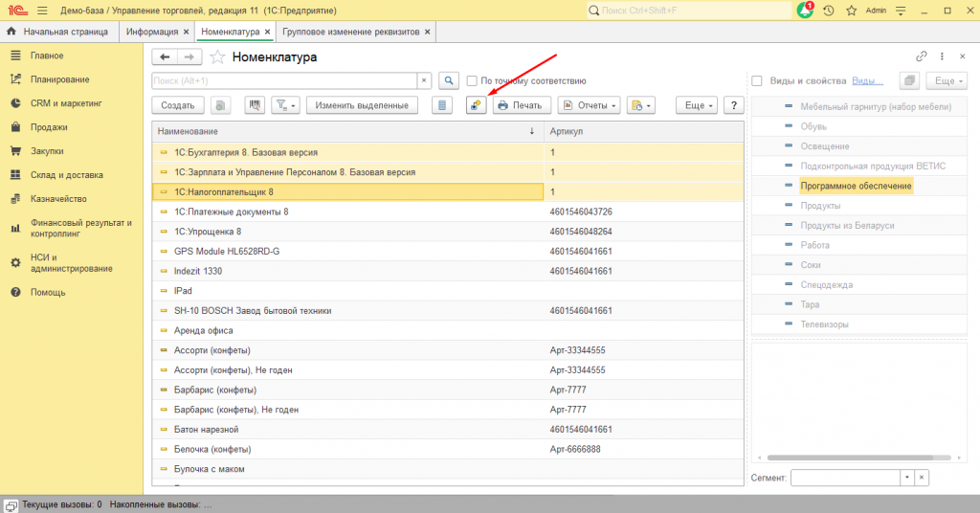The height and width of the screenshot is (513, 980).
Task: Open the Сегмент dropdown arrow
Action: point(907,478)
